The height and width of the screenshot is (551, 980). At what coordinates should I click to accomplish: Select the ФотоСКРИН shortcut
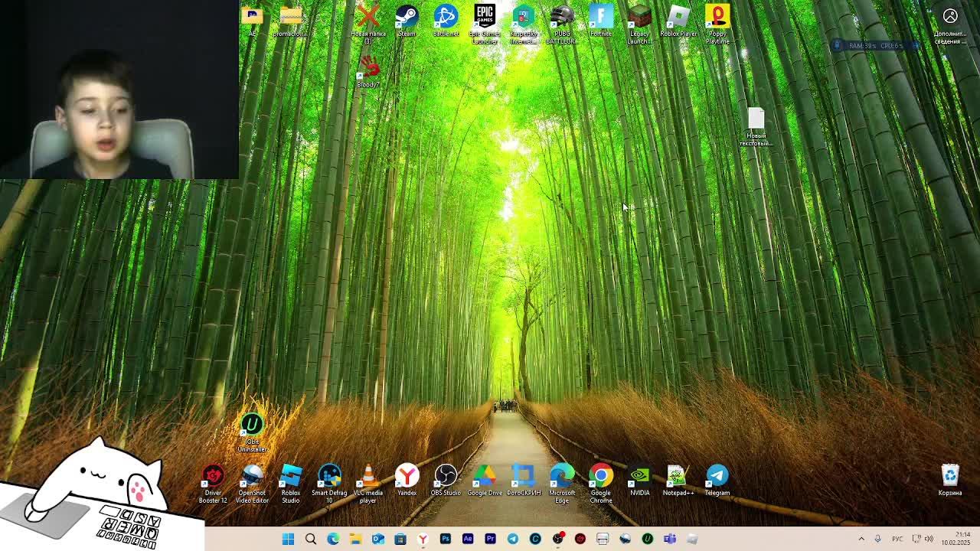click(x=524, y=481)
